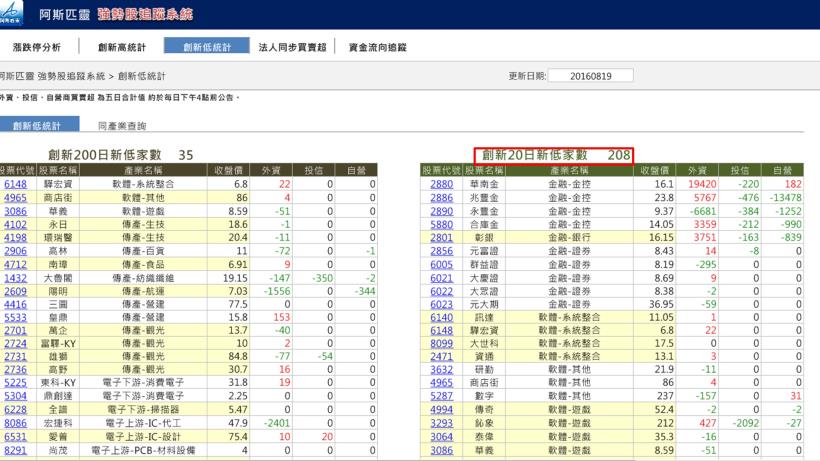This screenshot has width=820, height=461.
Task: Select foreign value 19420 for 華南金
Action: [x=702, y=184]
